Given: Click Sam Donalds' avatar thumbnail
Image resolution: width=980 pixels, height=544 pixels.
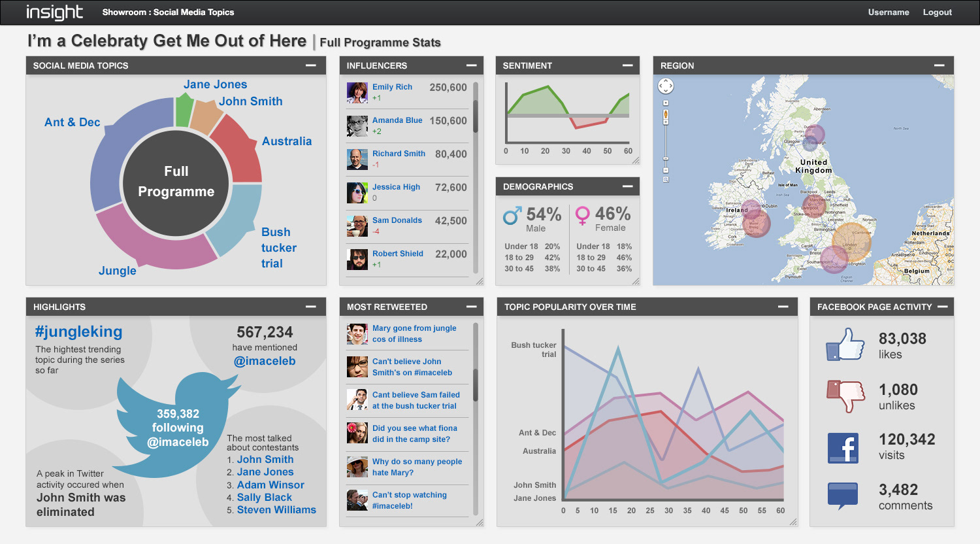Looking at the screenshot, I should click(357, 226).
